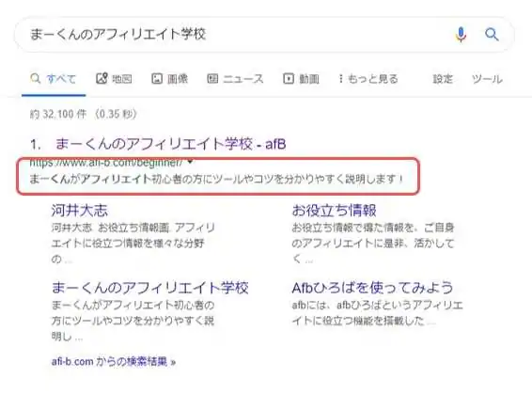
Task: Switch to the 地図 tab
Action: (114, 79)
